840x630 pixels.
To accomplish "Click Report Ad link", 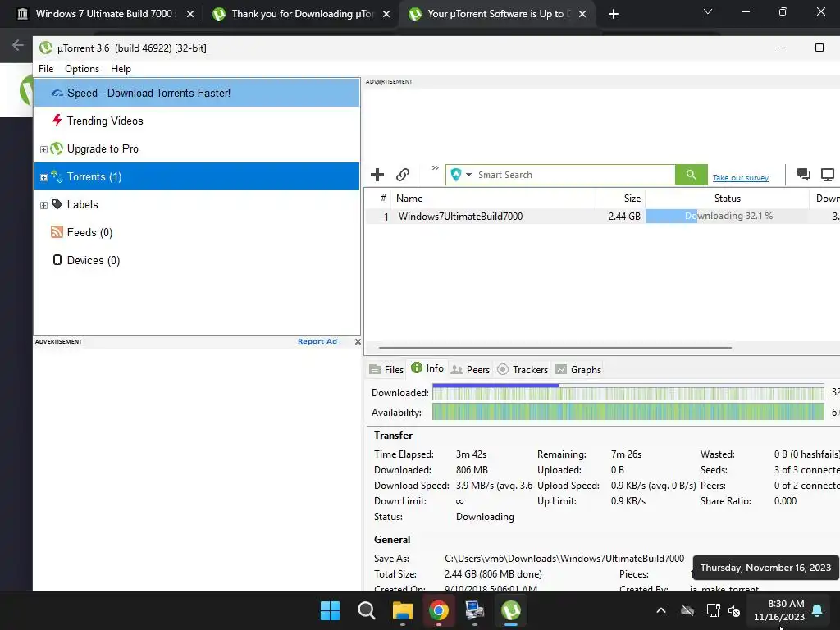I will tap(317, 341).
